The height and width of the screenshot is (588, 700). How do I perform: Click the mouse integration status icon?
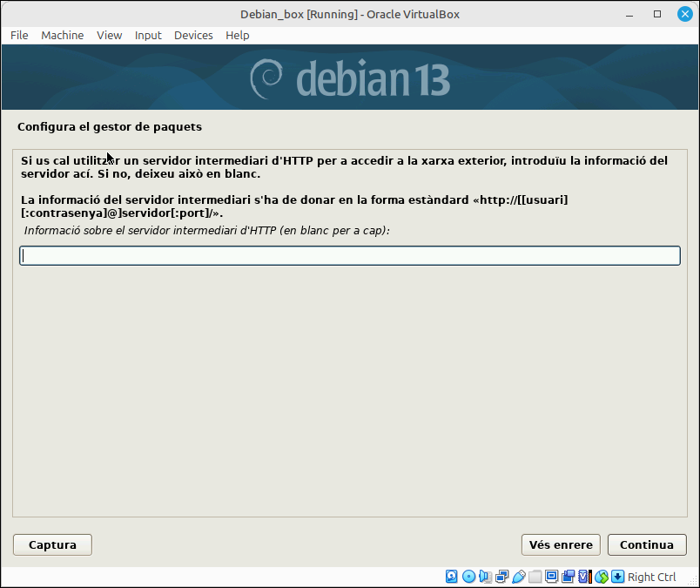point(602,577)
